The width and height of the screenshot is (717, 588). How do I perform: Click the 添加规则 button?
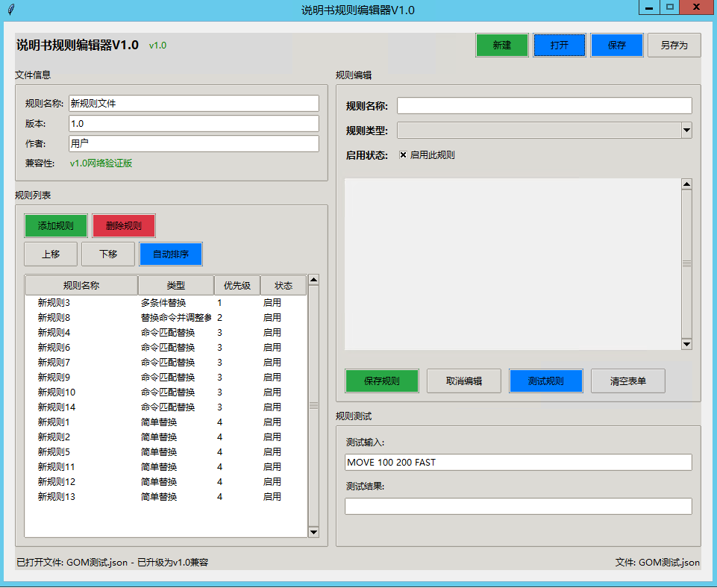click(56, 226)
